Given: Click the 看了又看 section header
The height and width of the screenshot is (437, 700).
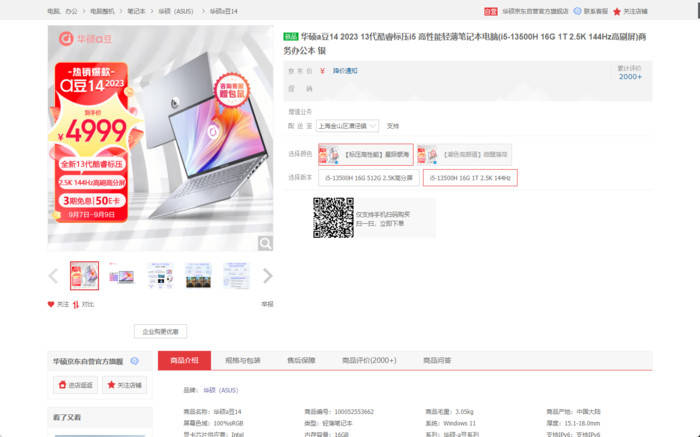Looking at the screenshot, I should pos(67,417).
